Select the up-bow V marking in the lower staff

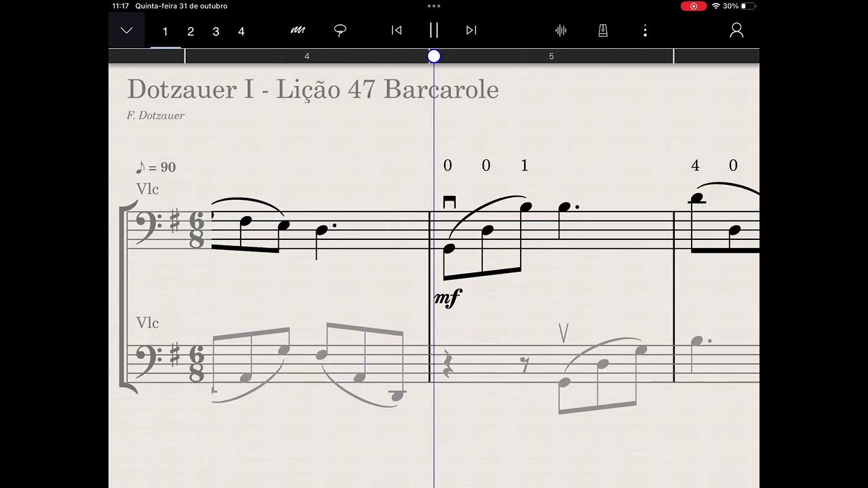(x=563, y=333)
